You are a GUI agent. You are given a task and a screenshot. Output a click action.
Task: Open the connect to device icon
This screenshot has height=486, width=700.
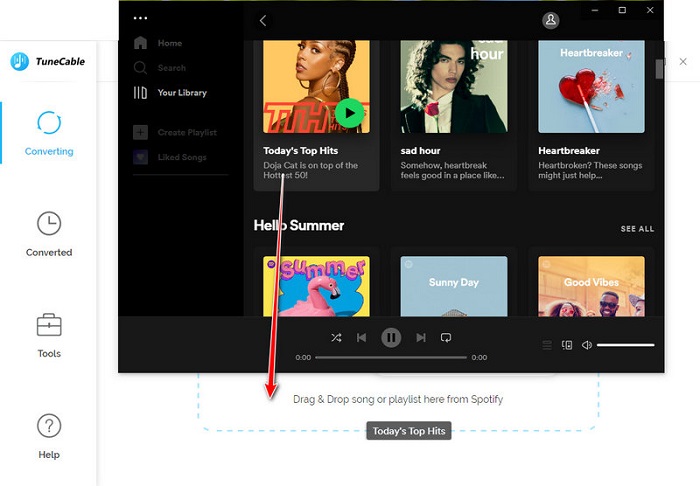point(567,345)
